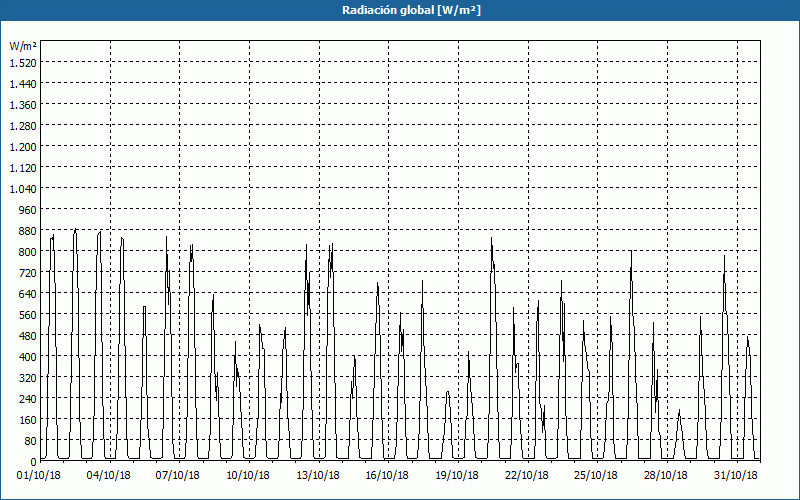Click the 19/10/18 date label
800x500 pixels.
pyautogui.click(x=457, y=476)
